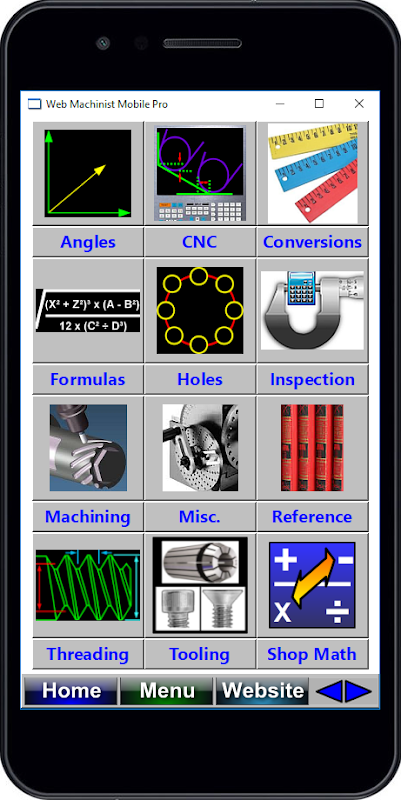The image size is (401, 800).
Task: Go to Home in bottom bar
Action: click(x=71, y=691)
